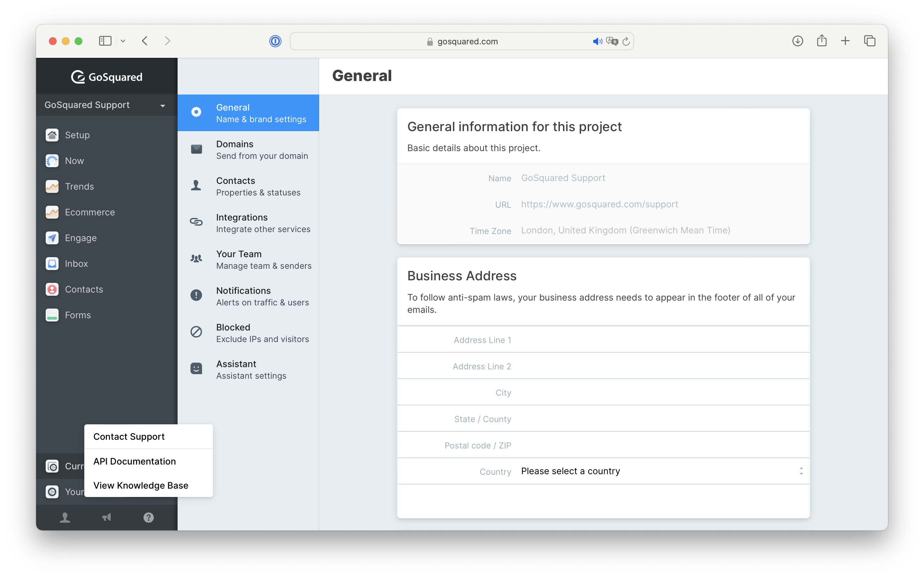Click the Your Team people icon
This screenshot has width=924, height=578.
196,258
